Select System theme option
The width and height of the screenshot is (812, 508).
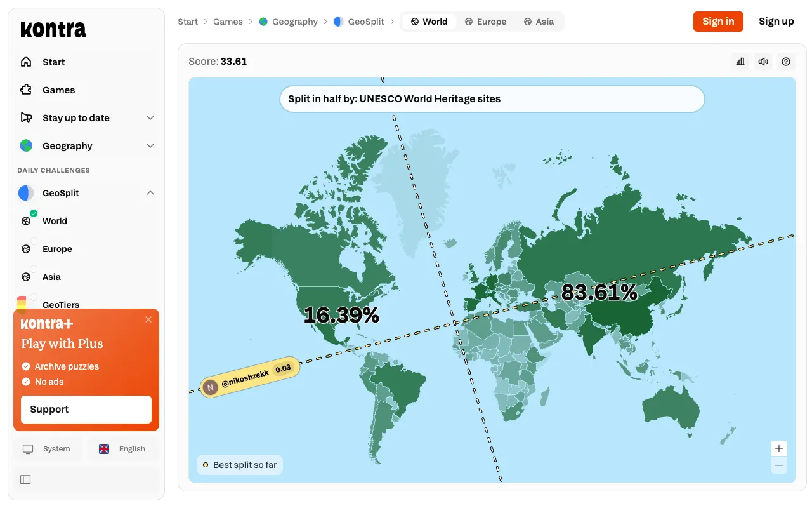coord(48,449)
